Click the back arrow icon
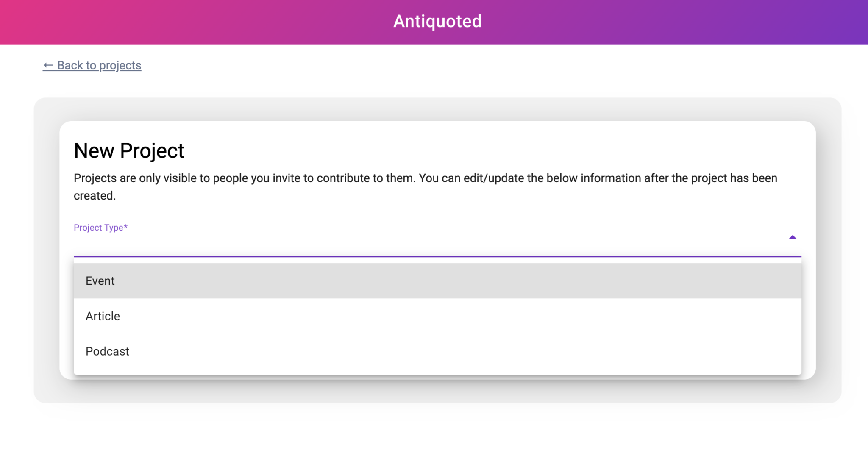868x464 pixels. 47,65
